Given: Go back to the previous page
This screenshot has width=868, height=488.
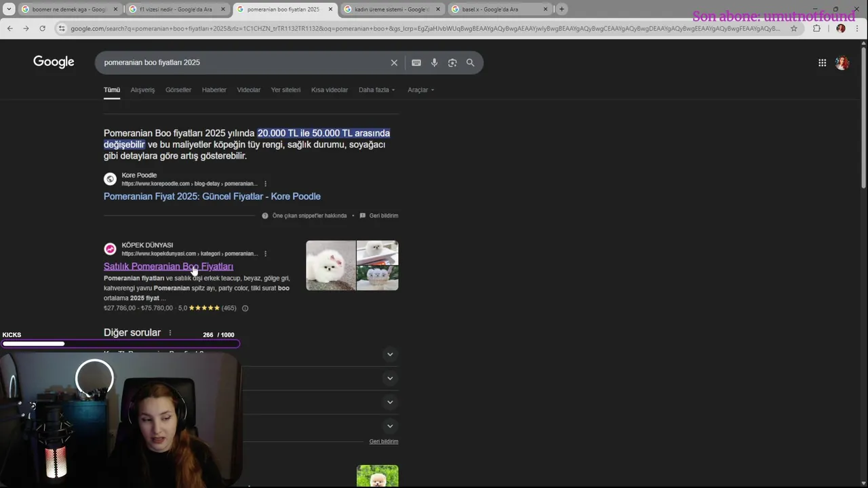Looking at the screenshot, I should point(9,28).
